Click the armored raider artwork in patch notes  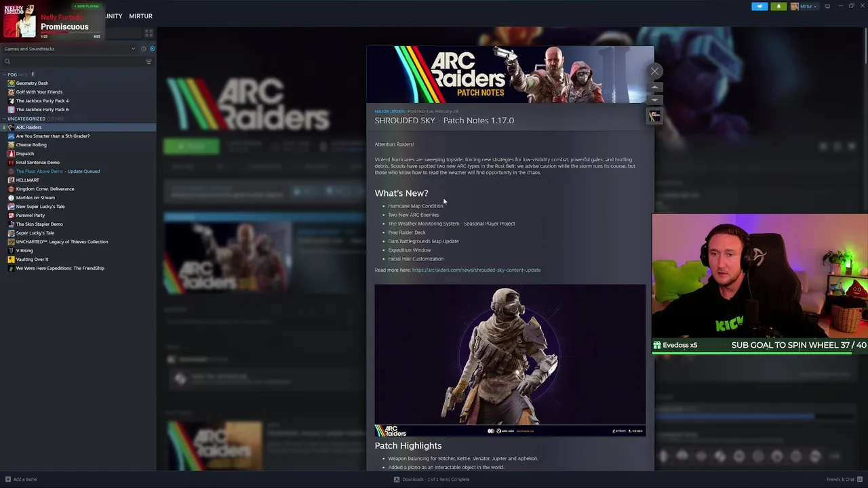click(x=510, y=360)
